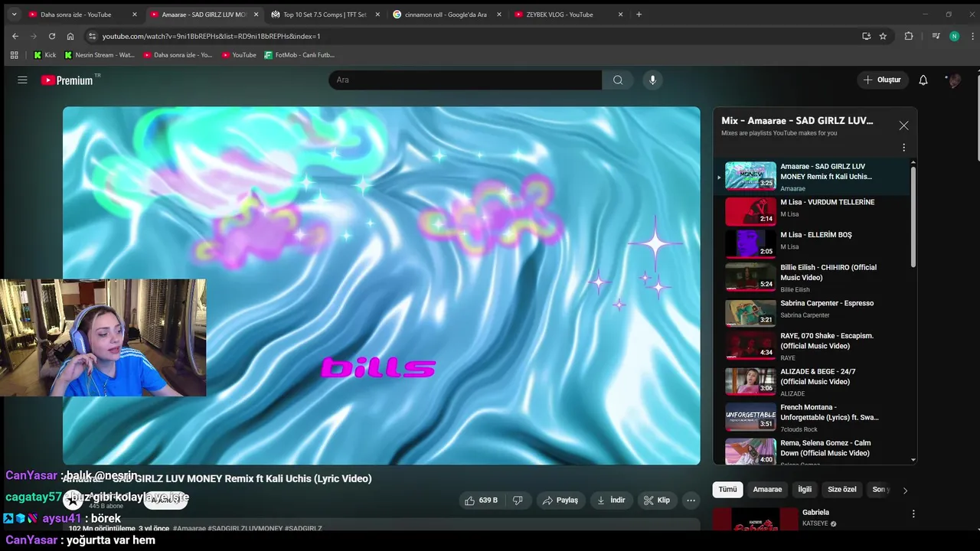980x551 pixels.
Task: Dislike the video thumbs-down button
Action: coord(518,500)
